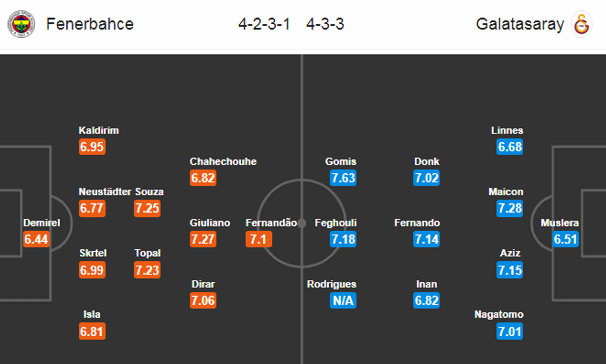Image resolution: width=606 pixels, height=364 pixels.
Task: Click Muslera's 6.51 rating badge
Action: coord(565,239)
